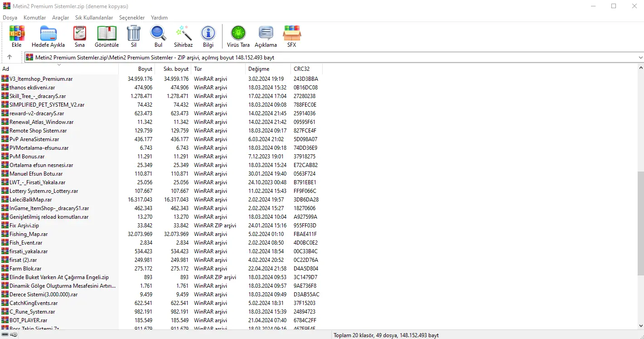Click the WinRAR title bar icon

6,6
